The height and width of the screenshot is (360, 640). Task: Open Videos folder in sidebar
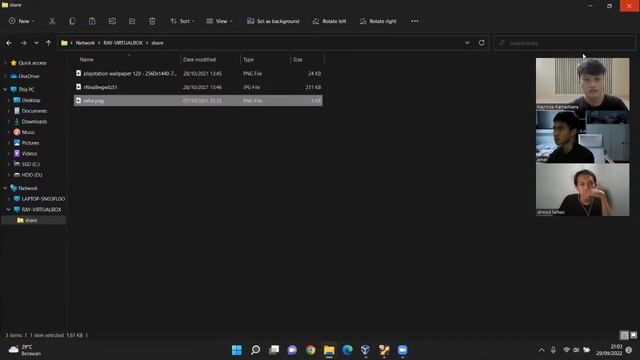pos(29,153)
